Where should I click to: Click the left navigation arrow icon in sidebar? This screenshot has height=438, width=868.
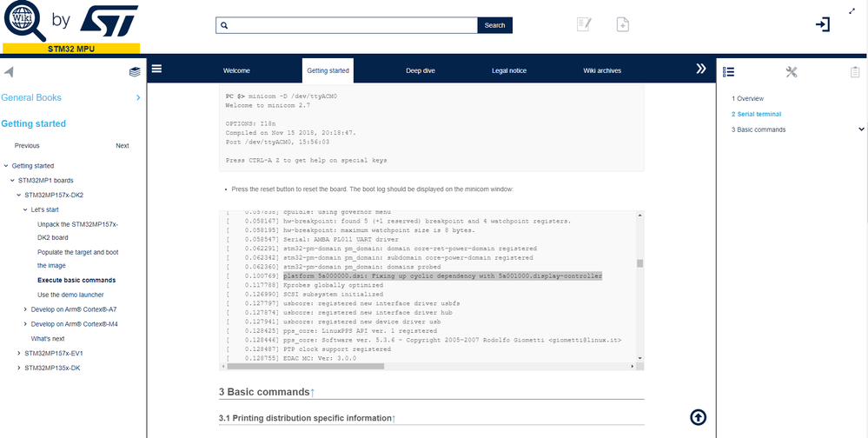point(9,71)
